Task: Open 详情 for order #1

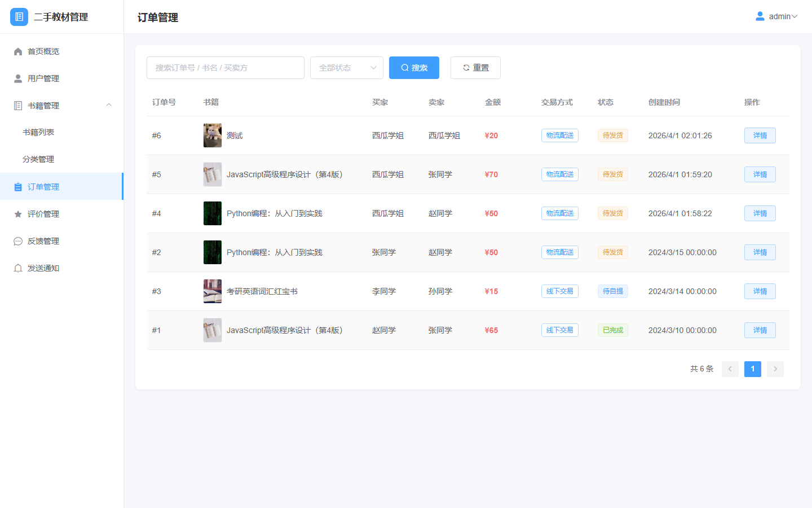Action: 760,330
